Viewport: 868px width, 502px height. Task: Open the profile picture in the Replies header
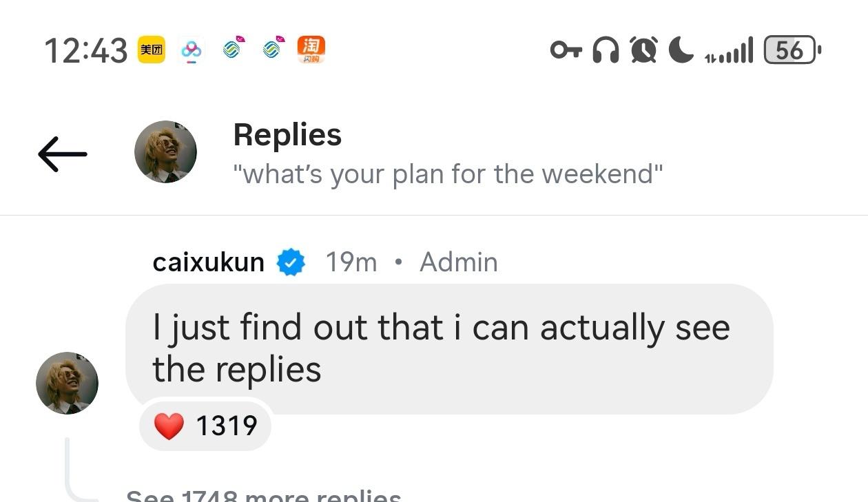[x=165, y=151]
